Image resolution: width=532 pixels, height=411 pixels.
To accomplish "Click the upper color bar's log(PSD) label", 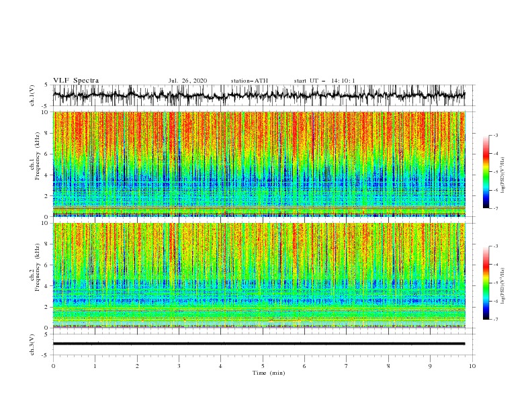I will pyautogui.click(x=502, y=175).
